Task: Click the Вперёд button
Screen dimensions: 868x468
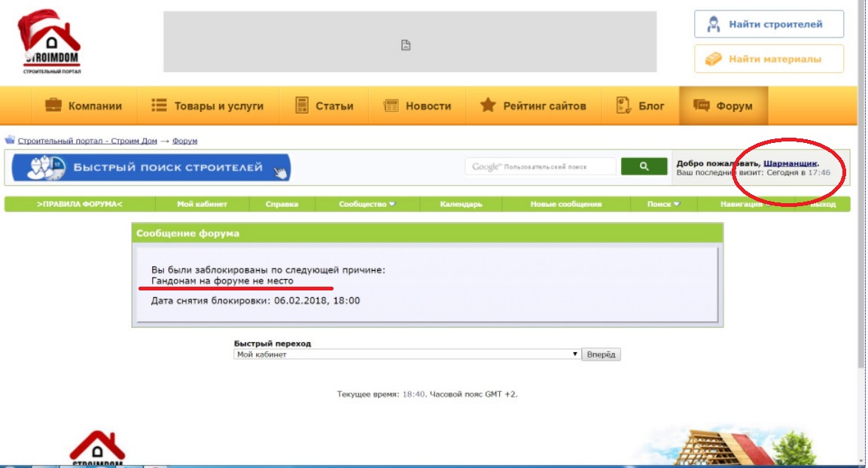Action: coord(601,354)
